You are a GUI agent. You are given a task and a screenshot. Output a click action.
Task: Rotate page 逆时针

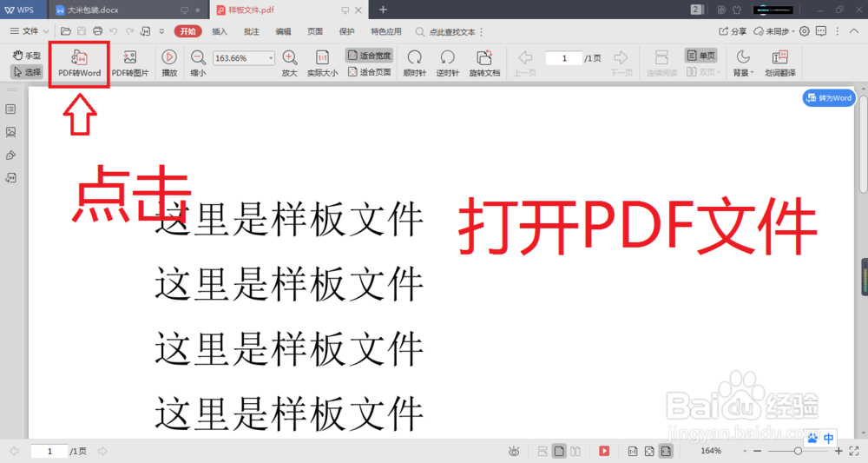click(447, 63)
